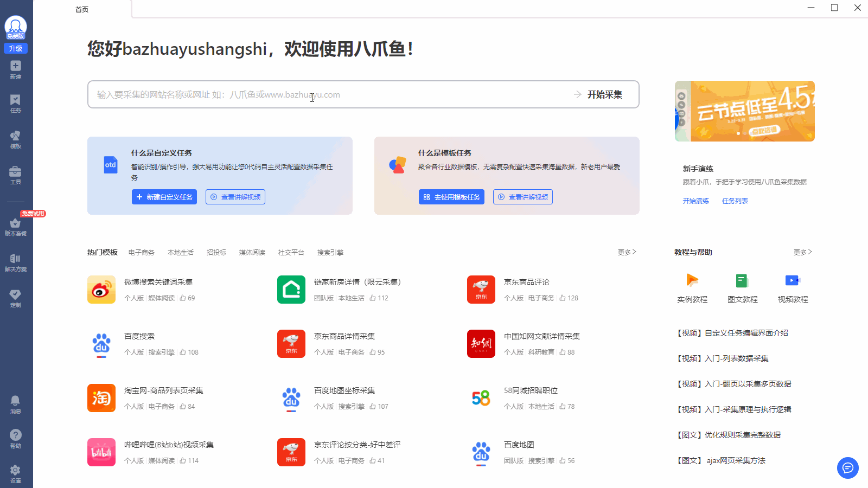
Task: Click the Baidu icon for 百度地图
Action: pyautogui.click(x=481, y=452)
